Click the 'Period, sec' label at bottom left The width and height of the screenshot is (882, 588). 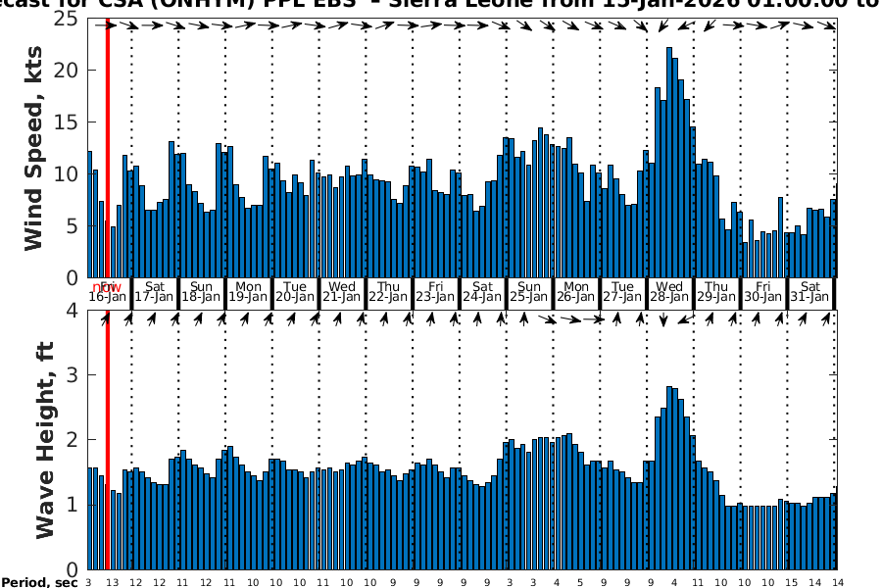pyautogui.click(x=40, y=583)
